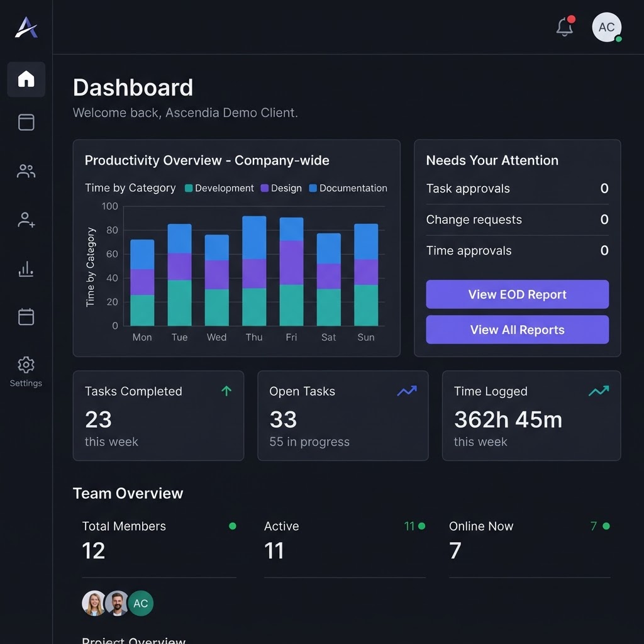This screenshot has width=644, height=644.
Task: Open the AC profile avatar at top right
Action: pyautogui.click(x=606, y=27)
